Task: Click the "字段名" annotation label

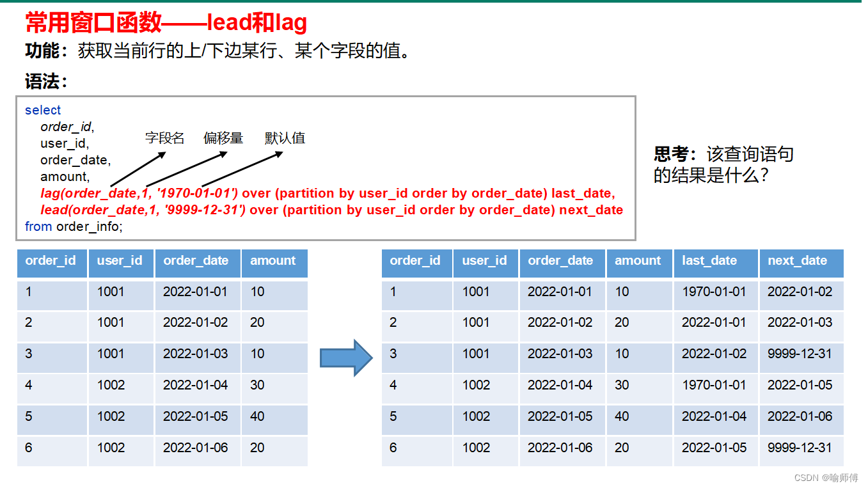Action: point(165,138)
